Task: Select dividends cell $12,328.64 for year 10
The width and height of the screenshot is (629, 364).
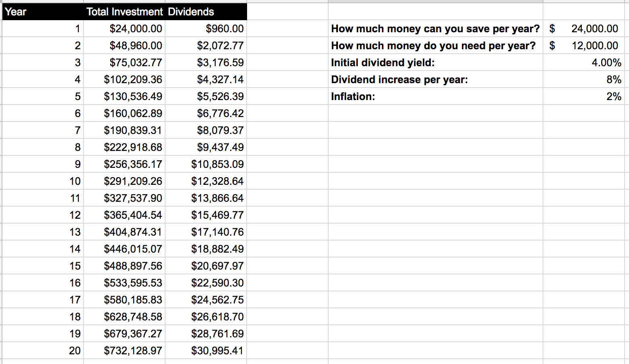Action: [x=206, y=181]
